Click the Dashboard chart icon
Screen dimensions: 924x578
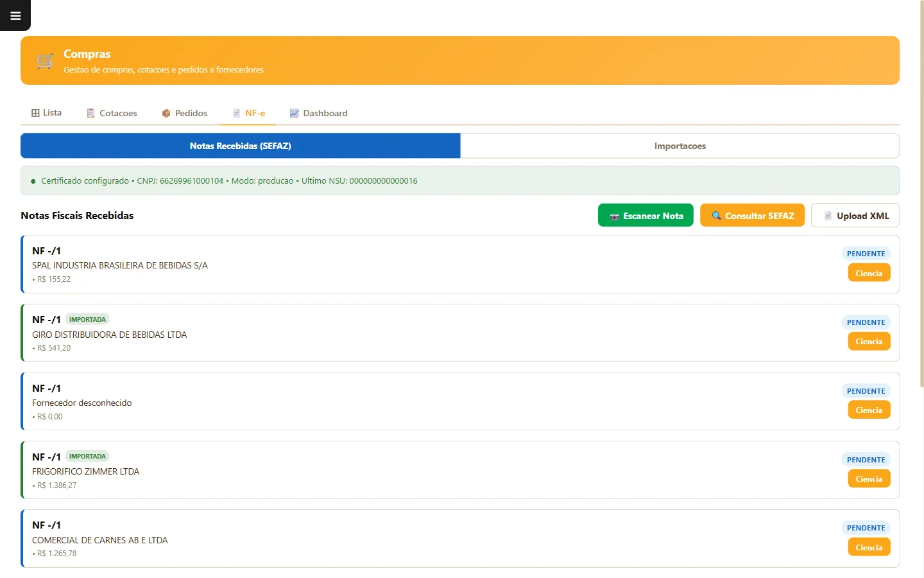tap(295, 113)
